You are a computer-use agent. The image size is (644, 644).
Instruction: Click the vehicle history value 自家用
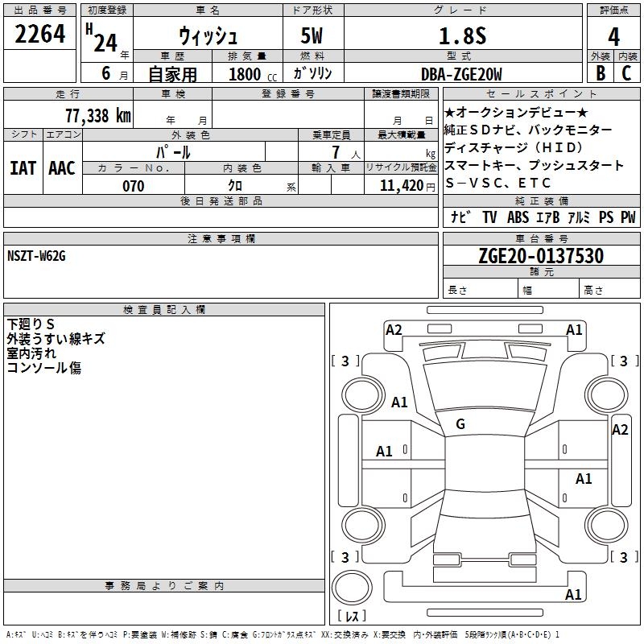pos(172,74)
